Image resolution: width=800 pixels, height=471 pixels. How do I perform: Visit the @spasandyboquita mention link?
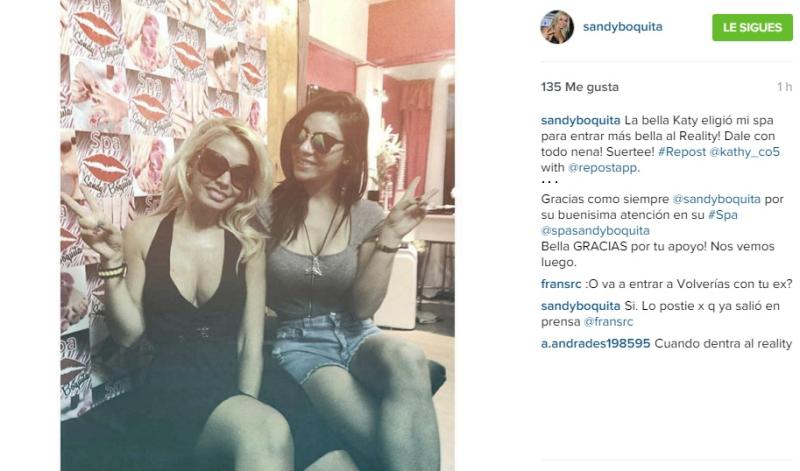(595, 231)
